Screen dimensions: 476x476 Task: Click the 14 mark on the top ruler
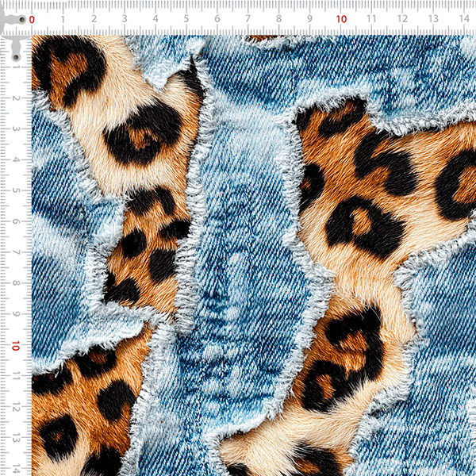coord(464,18)
